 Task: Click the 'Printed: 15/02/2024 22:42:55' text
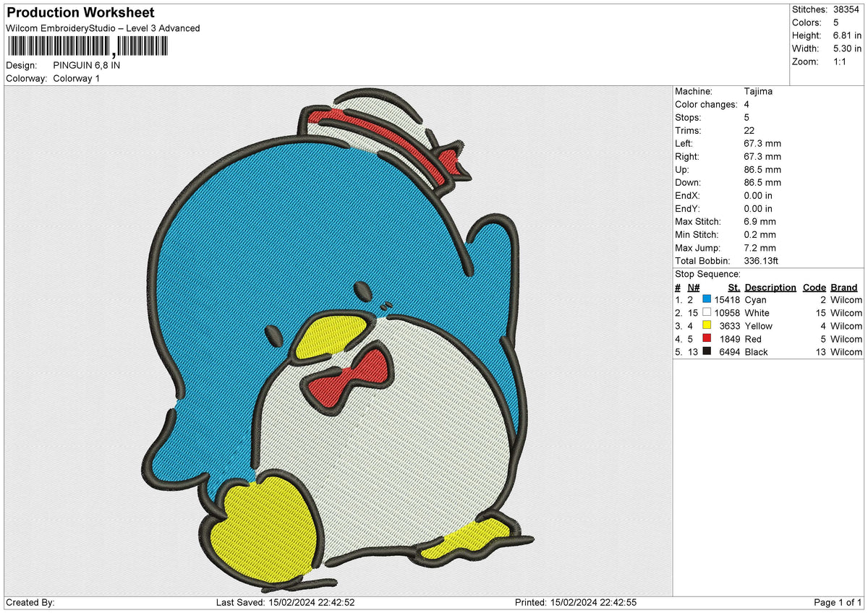click(x=575, y=602)
